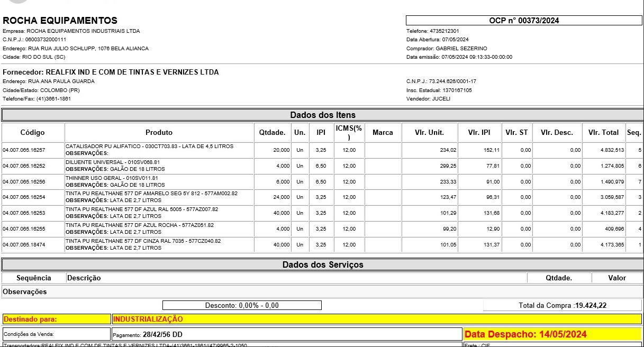Select the THINNER USO GERAL product row
The width and height of the screenshot is (644, 347).
(112, 178)
